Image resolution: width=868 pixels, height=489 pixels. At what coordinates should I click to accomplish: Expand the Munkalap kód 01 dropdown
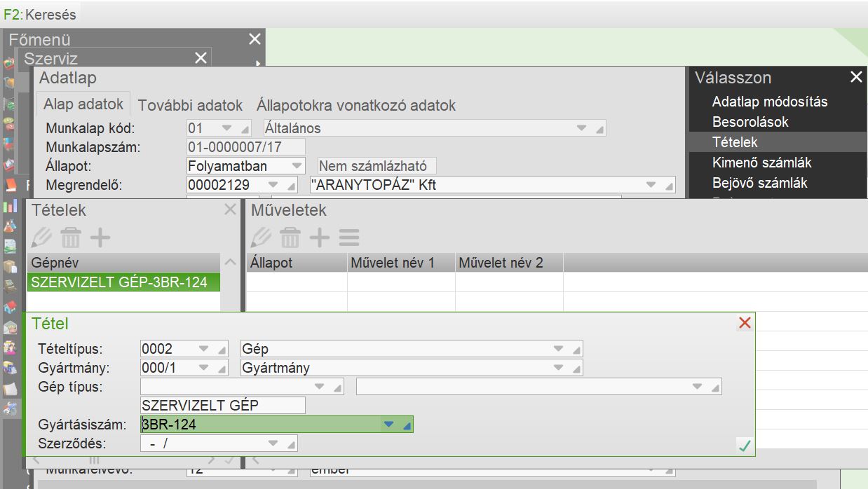pyautogui.click(x=226, y=128)
